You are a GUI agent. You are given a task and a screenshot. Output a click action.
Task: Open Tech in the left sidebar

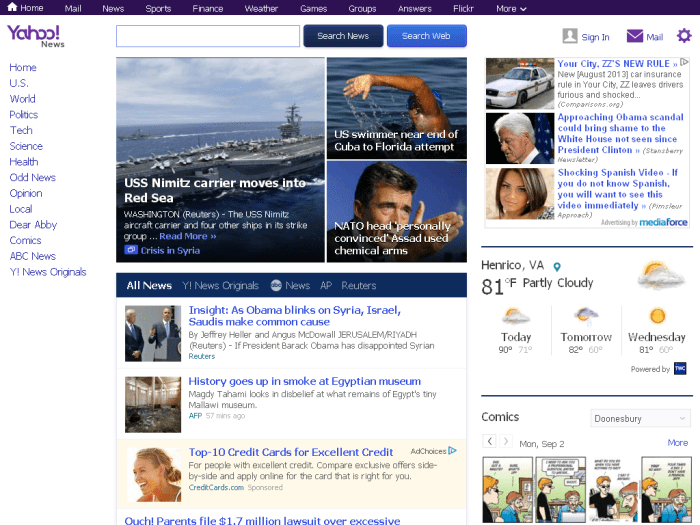tap(21, 130)
